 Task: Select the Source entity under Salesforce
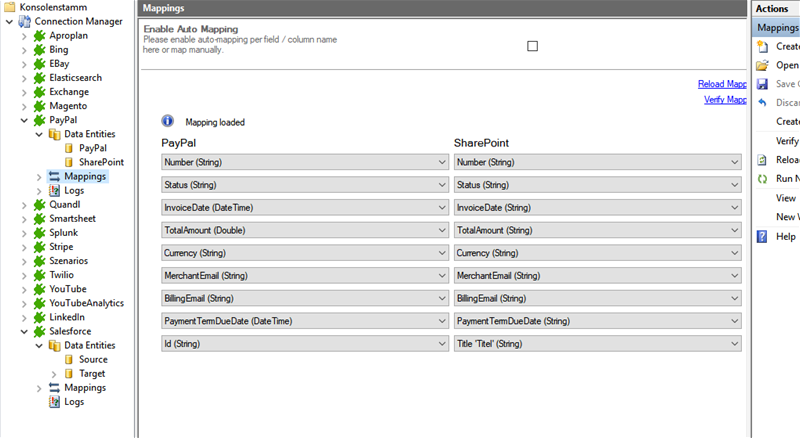(x=93, y=359)
